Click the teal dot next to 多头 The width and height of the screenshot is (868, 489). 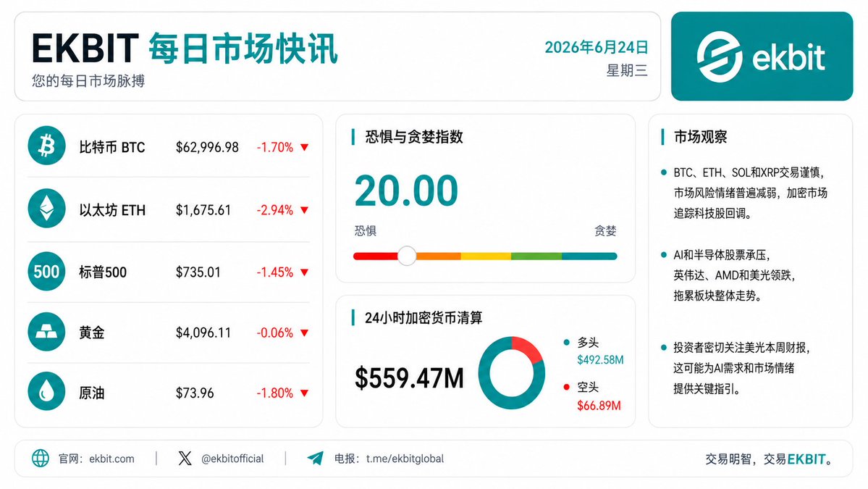point(566,342)
